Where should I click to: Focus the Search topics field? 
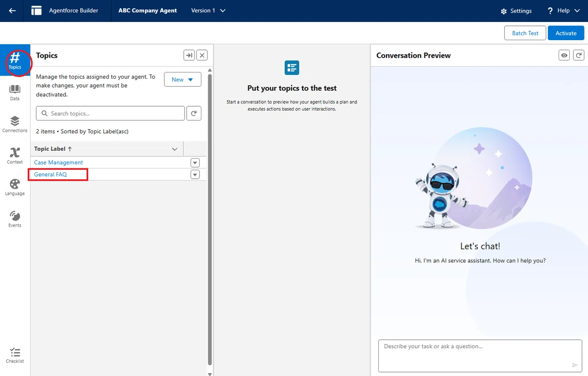[110, 113]
